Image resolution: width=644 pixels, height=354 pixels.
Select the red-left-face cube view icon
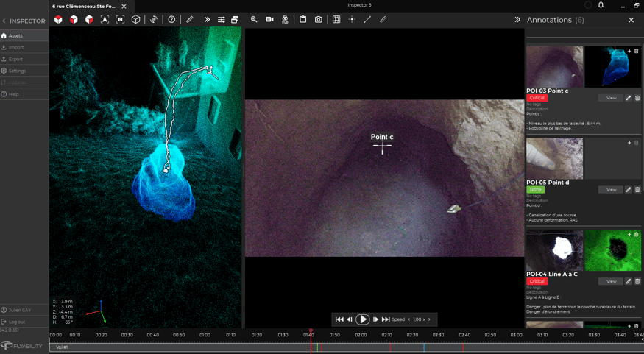tap(74, 19)
